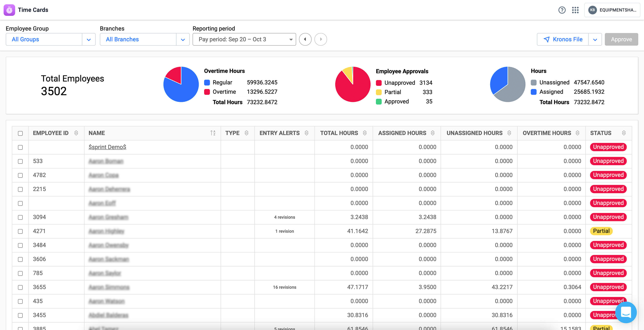
Task: Click the Time Cards stopwatch logo
Action: point(9,10)
